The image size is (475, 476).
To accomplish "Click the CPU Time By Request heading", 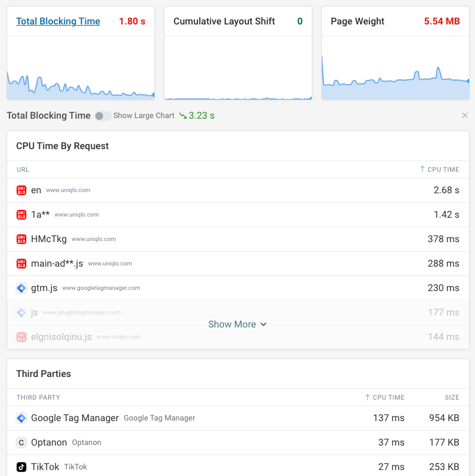I will pos(62,146).
